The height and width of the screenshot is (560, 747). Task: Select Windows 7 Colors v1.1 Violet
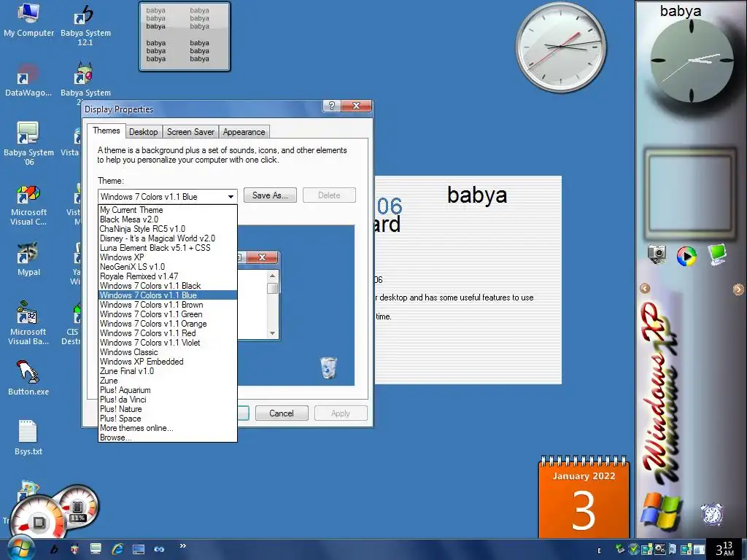168,343
